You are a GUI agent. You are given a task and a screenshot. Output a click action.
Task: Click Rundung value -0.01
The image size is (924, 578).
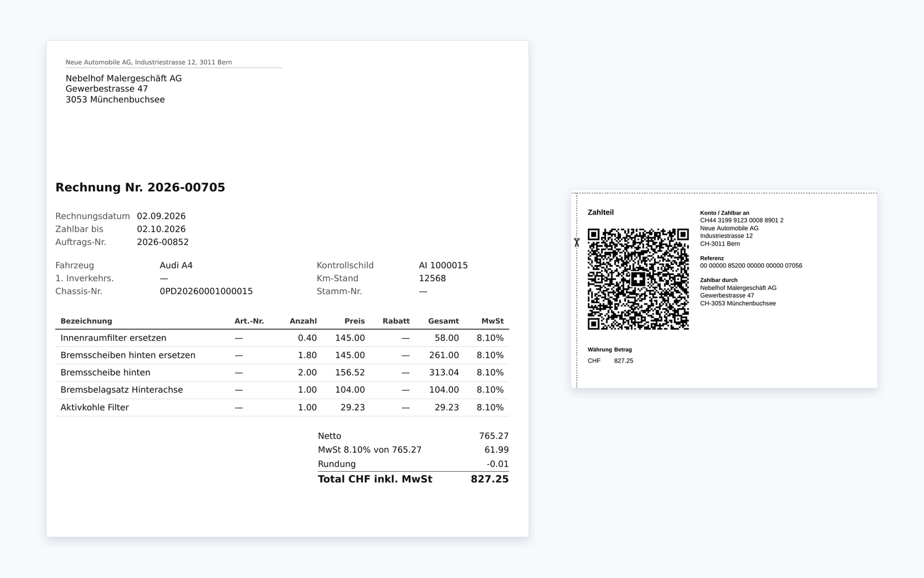pyautogui.click(x=498, y=464)
